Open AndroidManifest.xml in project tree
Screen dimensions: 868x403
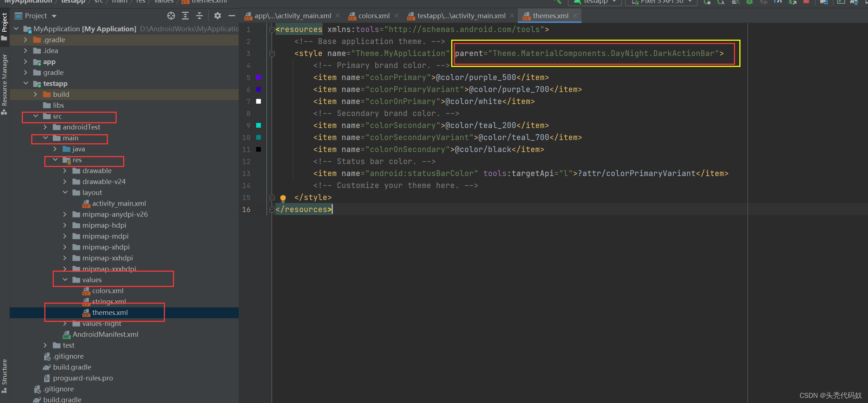point(105,334)
